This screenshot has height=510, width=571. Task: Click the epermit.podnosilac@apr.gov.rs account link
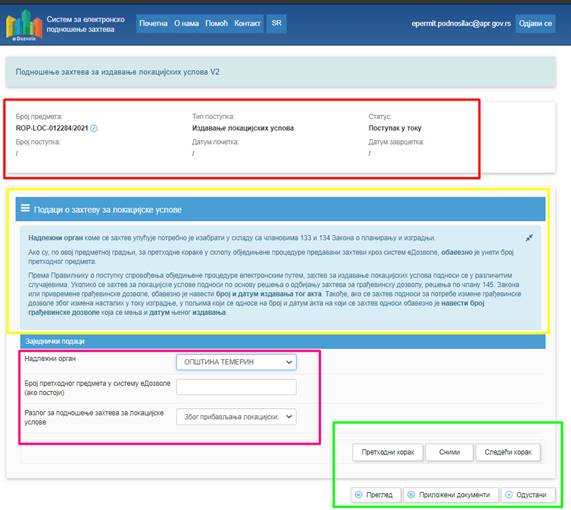[x=461, y=24]
